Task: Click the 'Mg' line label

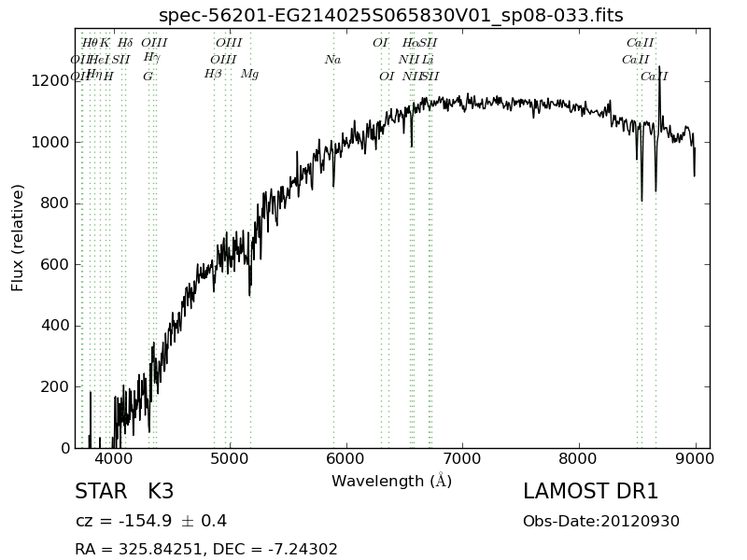Action: coord(249,75)
